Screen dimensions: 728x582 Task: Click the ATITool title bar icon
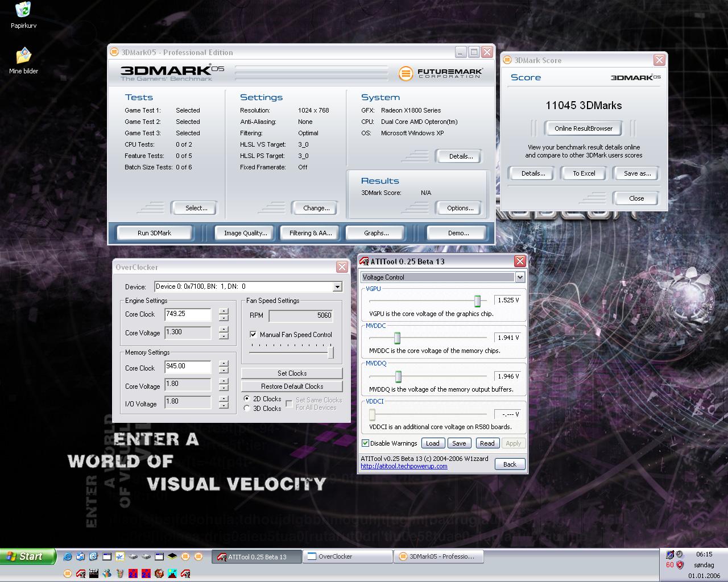tap(365, 261)
